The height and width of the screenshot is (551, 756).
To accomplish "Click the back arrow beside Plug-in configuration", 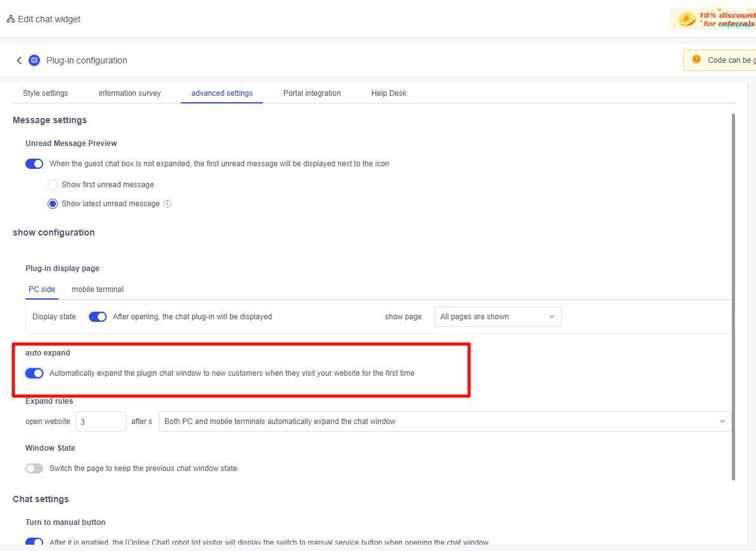I will coord(19,60).
